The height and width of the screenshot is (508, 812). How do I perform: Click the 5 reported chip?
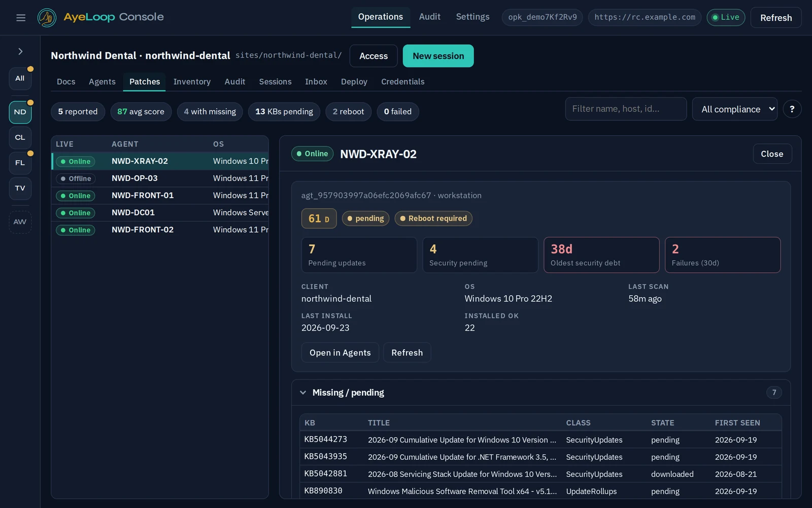[x=78, y=112]
